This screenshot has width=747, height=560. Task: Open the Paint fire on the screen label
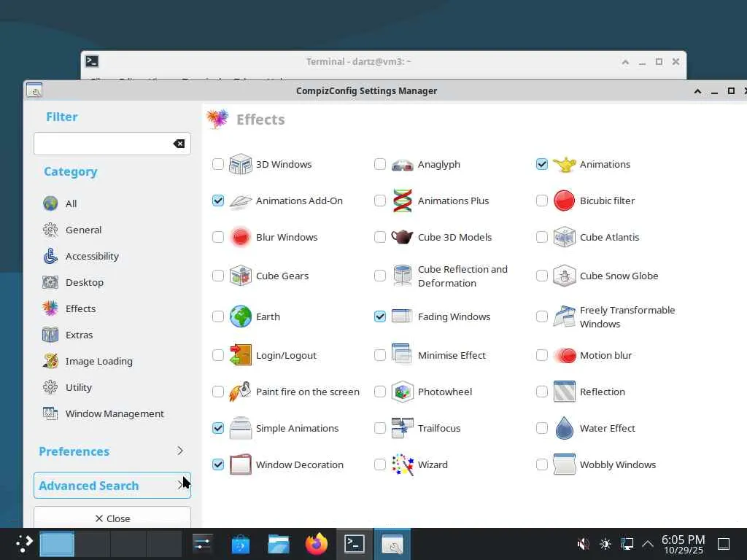coord(308,392)
